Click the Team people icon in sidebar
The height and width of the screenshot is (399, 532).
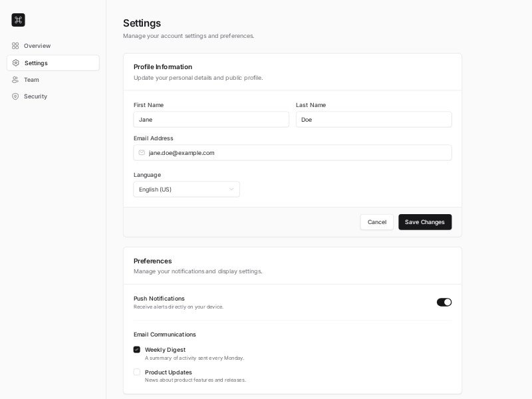click(x=15, y=80)
